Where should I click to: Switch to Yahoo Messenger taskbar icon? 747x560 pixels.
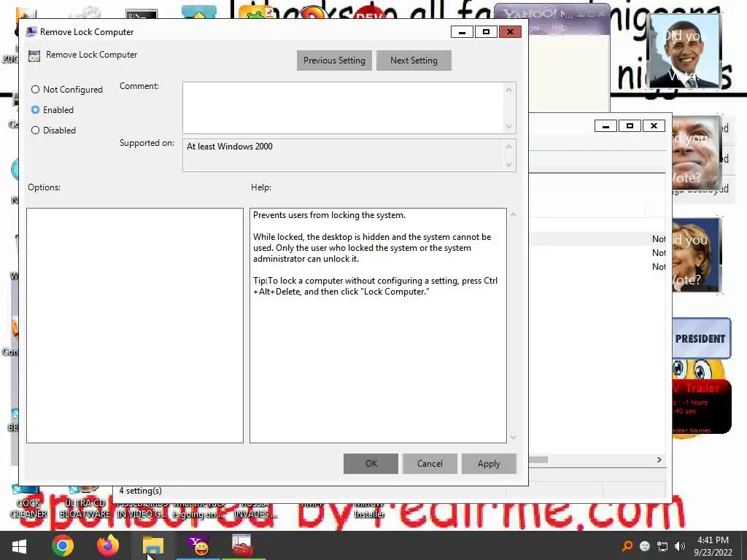198,545
